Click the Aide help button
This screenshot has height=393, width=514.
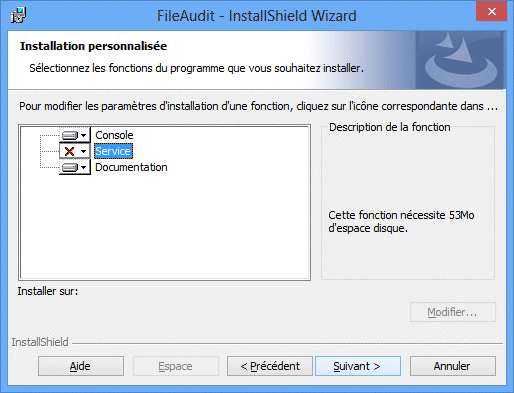click(81, 366)
